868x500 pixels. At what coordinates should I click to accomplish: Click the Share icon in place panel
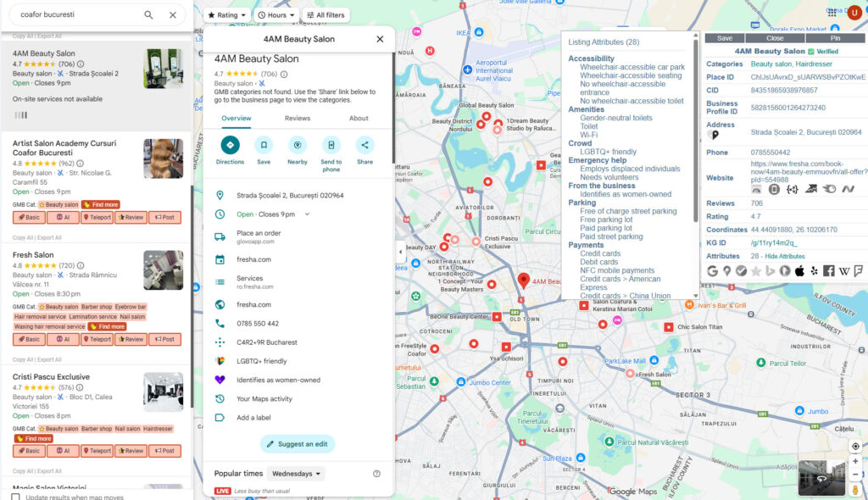tap(364, 145)
